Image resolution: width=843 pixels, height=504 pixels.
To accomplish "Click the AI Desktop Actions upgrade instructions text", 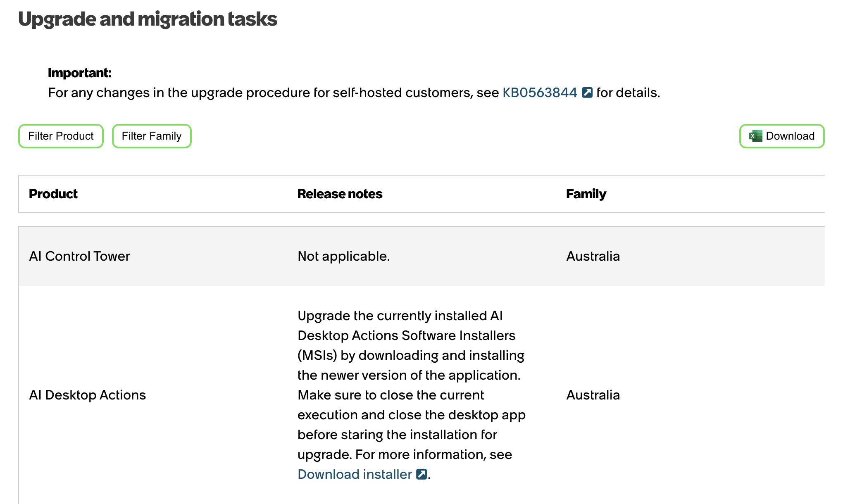I will click(x=412, y=395).
